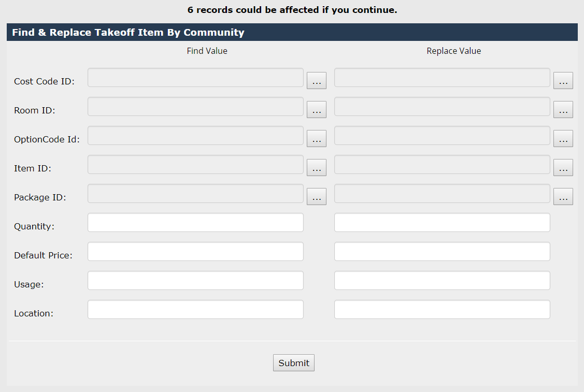Click the Cost Code ID find value field
The height and width of the screenshot is (392, 584).
pos(195,78)
